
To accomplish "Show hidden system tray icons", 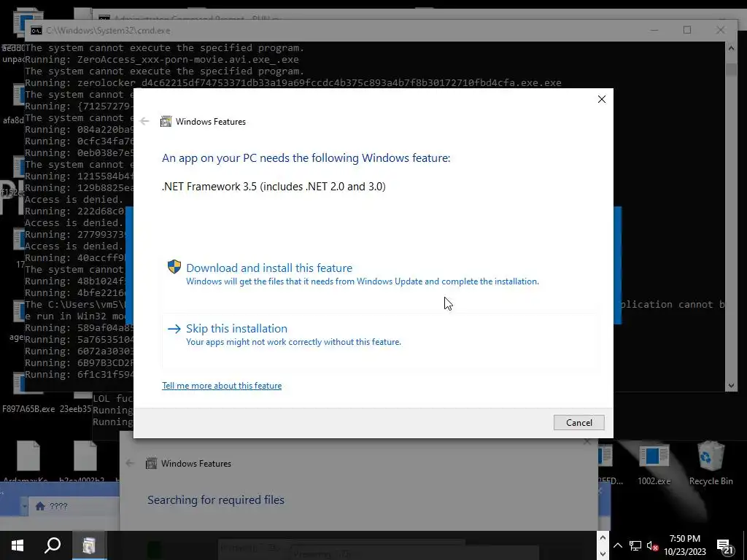I will point(618,545).
